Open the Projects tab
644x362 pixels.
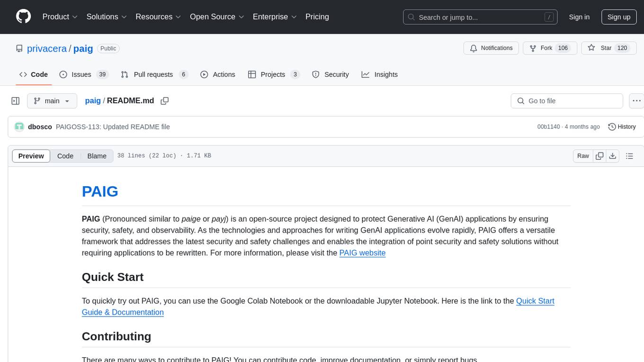[x=274, y=74]
